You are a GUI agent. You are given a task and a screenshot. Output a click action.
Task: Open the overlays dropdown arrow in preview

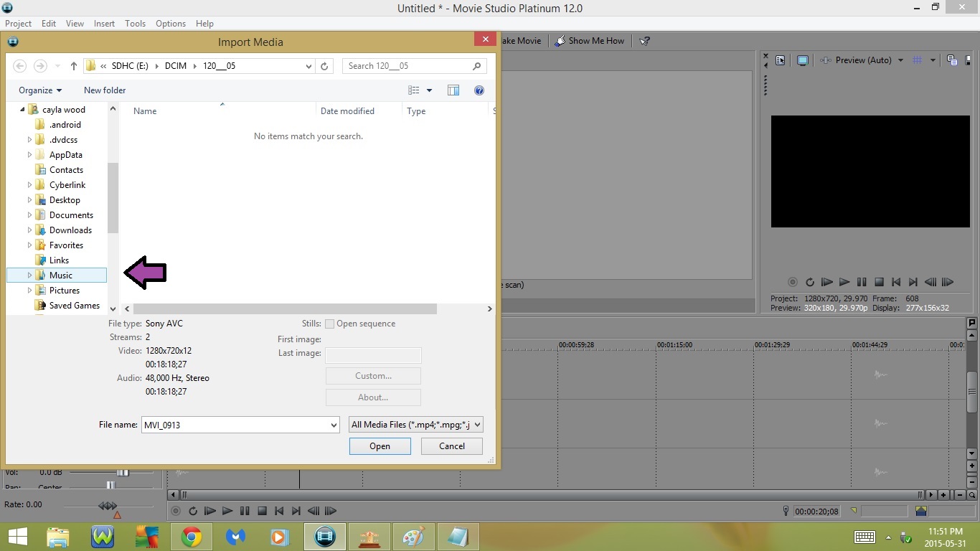tap(933, 60)
